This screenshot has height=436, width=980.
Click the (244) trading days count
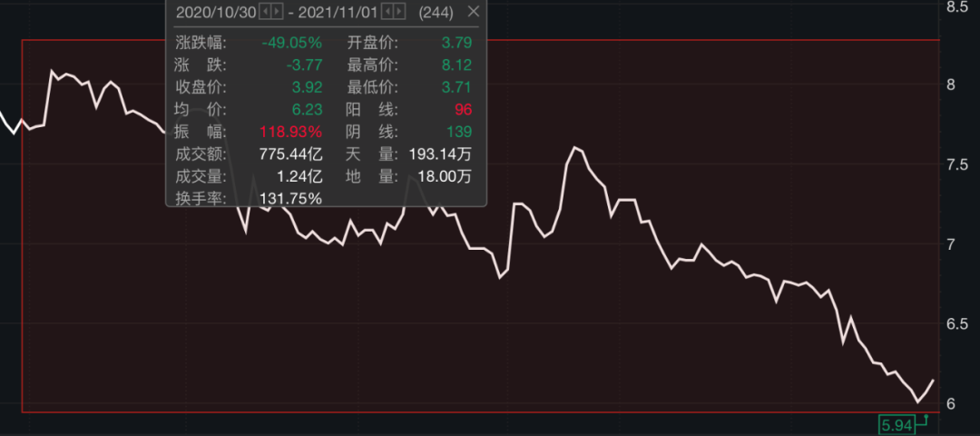(x=436, y=12)
